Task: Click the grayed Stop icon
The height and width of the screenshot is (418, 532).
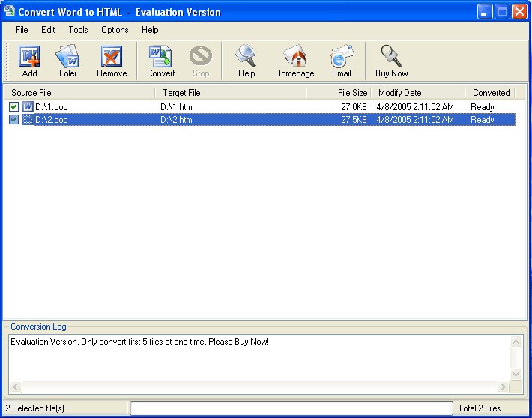Action: (x=201, y=55)
